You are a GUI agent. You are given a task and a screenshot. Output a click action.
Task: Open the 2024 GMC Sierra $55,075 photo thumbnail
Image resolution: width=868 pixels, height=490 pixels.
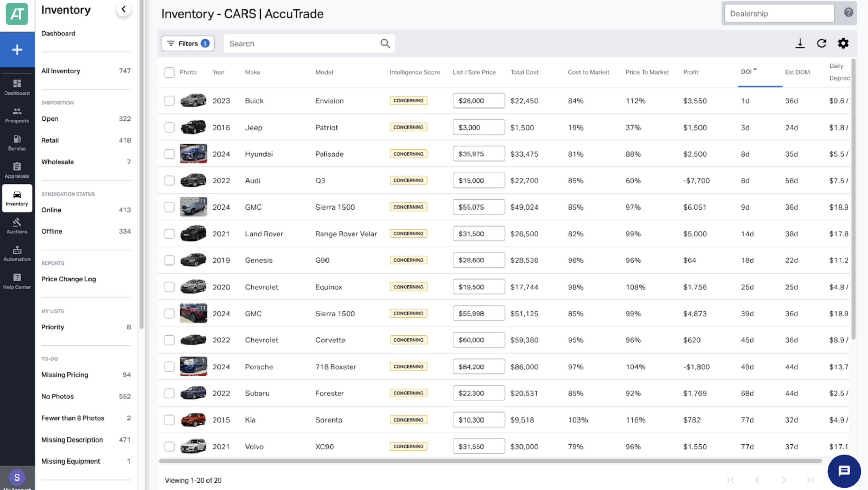tap(193, 207)
